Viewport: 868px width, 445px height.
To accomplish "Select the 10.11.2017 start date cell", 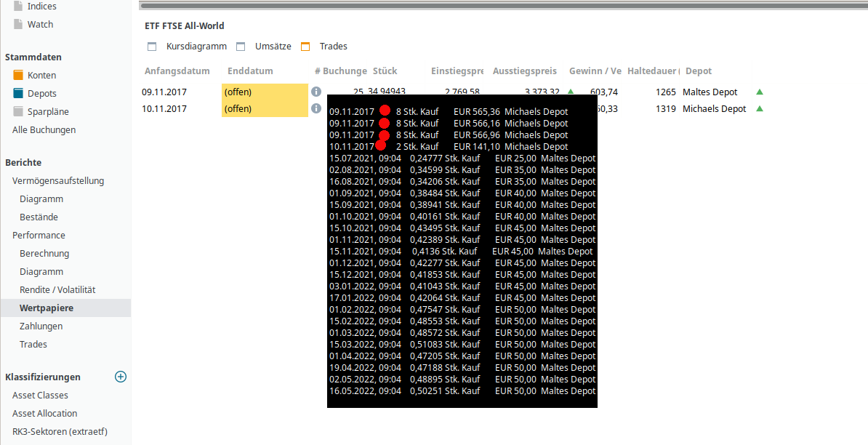I will point(164,108).
